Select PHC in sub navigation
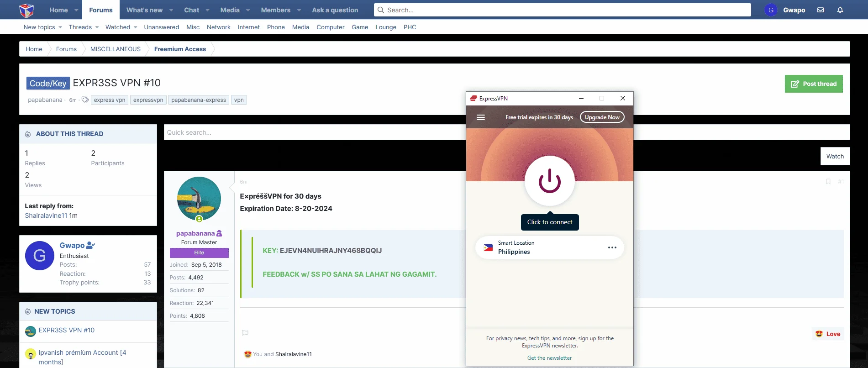This screenshot has width=868, height=368. [x=410, y=27]
